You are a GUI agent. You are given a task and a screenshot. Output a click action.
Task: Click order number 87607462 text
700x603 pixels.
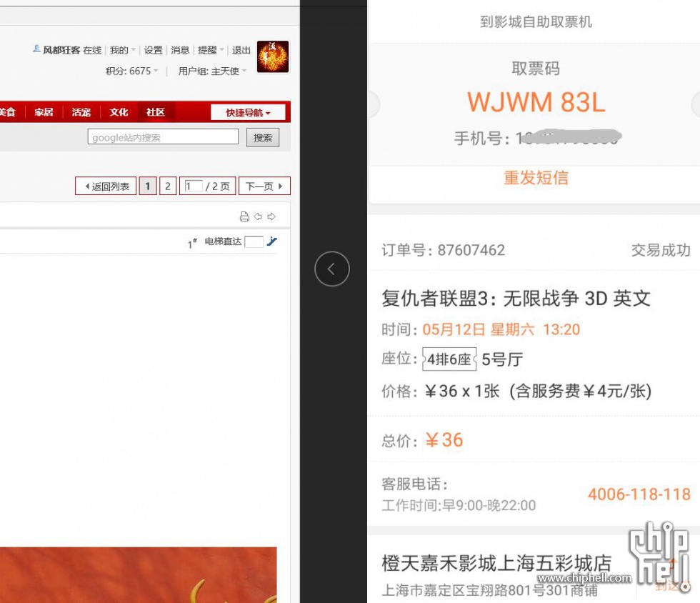[471, 250]
